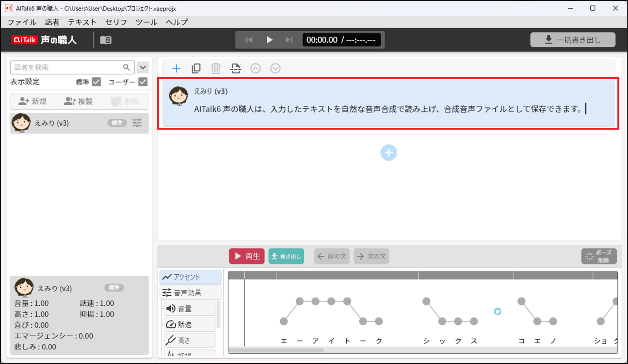Select the 音声効果 tab
Image resolution: width=628 pixels, height=364 pixels.
tap(191, 293)
